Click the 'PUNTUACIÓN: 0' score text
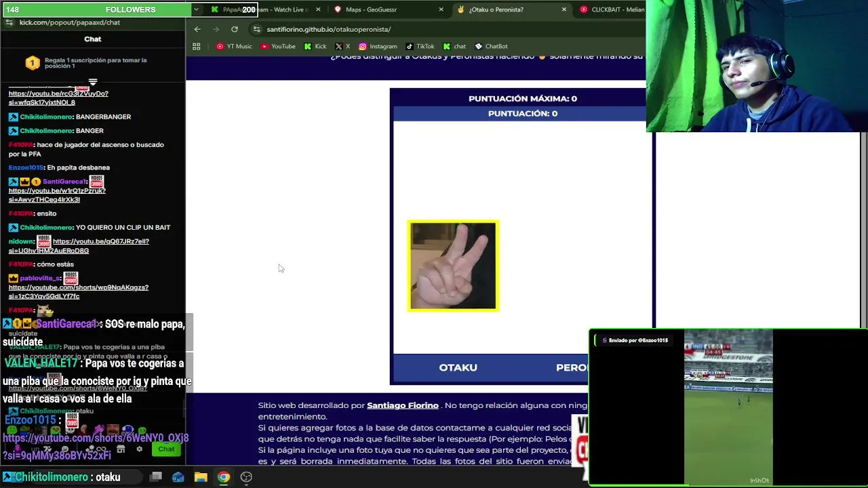 [x=523, y=113]
